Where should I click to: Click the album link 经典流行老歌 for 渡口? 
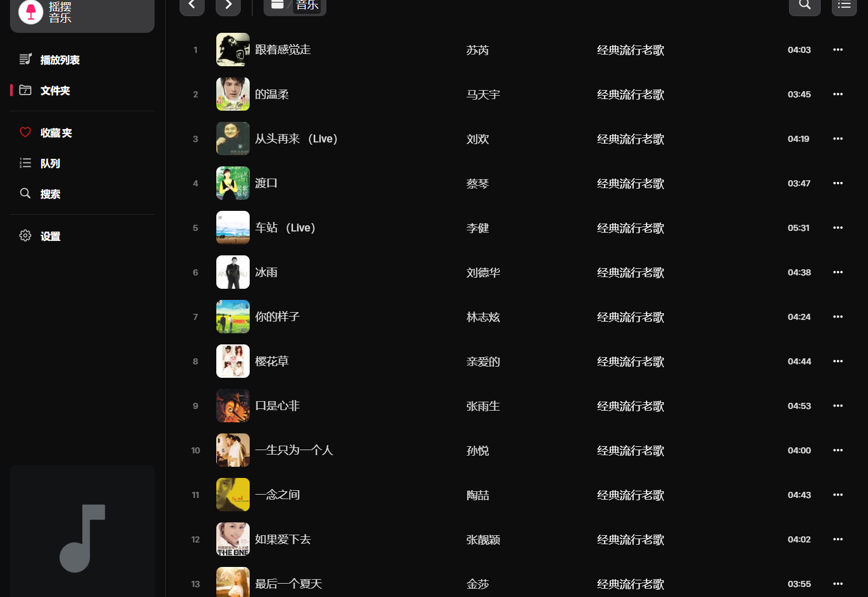[x=631, y=184]
